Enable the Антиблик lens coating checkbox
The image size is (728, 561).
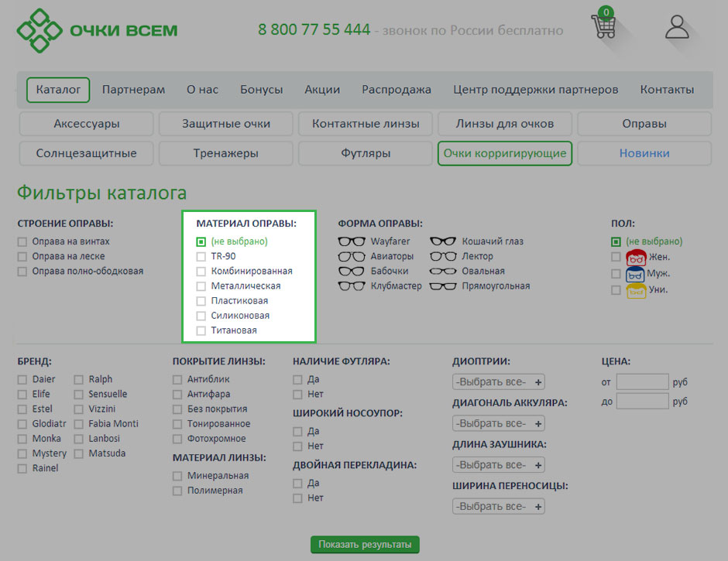(177, 380)
